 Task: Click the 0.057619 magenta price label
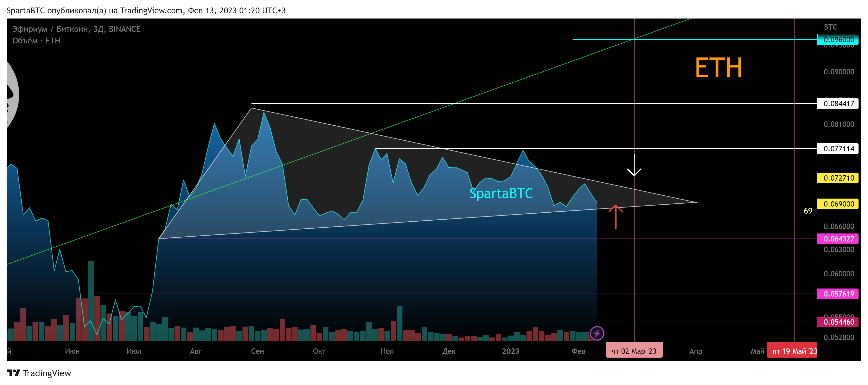click(838, 293)
